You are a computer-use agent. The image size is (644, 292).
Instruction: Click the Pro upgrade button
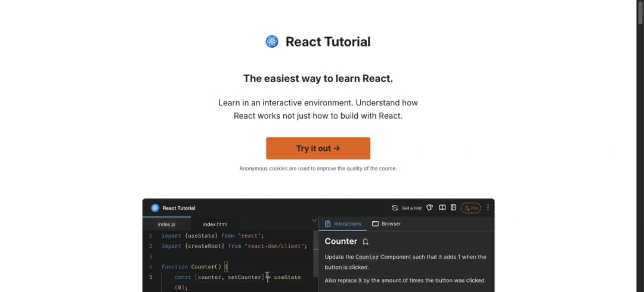click(470, 208)
